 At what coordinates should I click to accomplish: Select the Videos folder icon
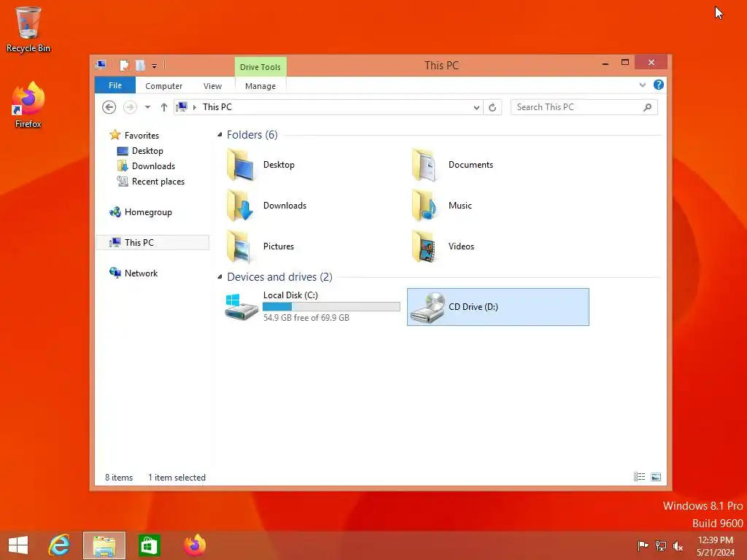click(424, 246)
